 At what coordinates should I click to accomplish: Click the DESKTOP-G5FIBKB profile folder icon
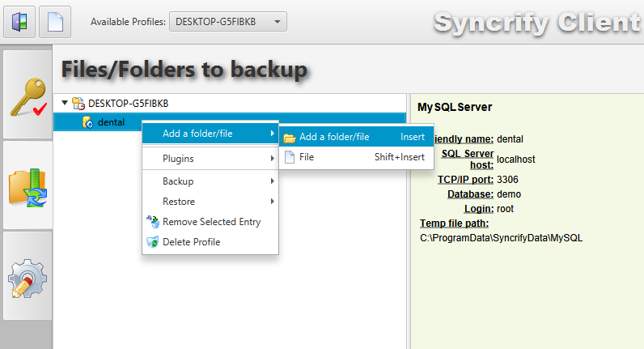pos(78,103)
